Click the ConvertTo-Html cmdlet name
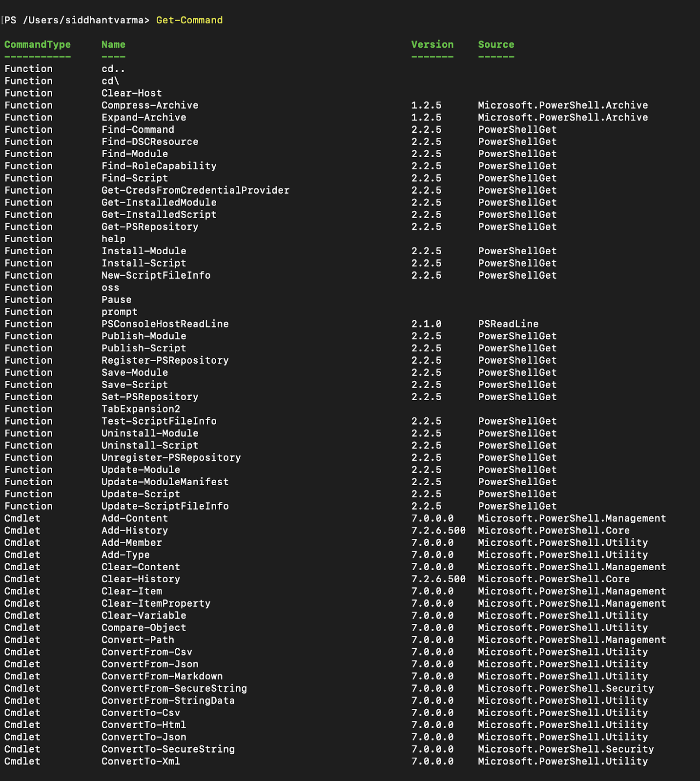The height and width of the screenshot is (781, 700). (x=144, y=725)
